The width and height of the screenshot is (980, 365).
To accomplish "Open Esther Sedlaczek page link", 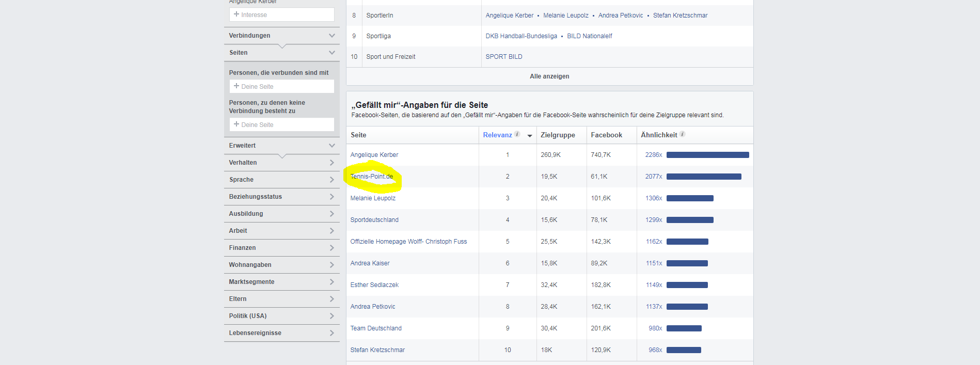I will (x=374, y=285).
